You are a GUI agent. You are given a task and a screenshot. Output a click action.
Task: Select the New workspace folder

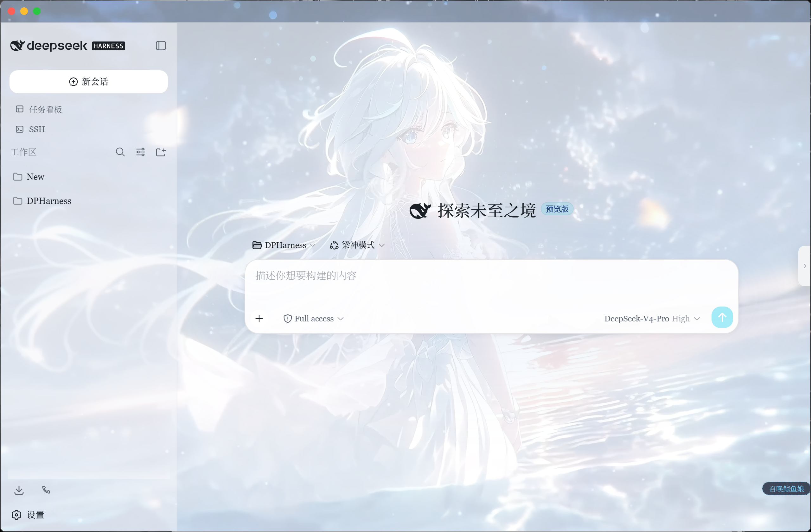coord(89,177)
